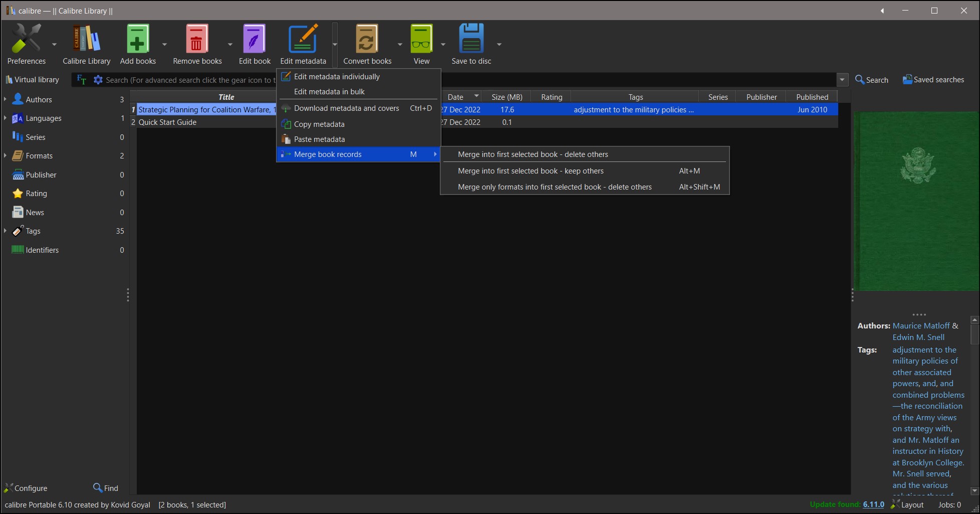Click the Rating star icon
Screen dimensions: 980x514
coord(18,194)
